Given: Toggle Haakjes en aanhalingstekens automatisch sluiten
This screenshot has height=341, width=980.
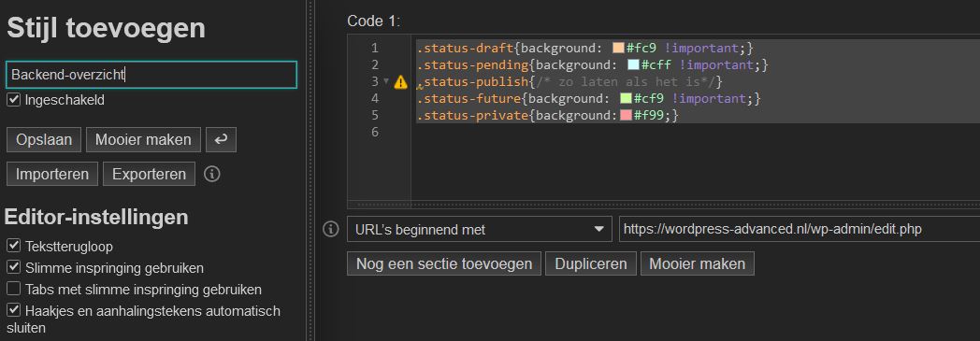Looking at the screenshot, I should (x=13, y=310).
